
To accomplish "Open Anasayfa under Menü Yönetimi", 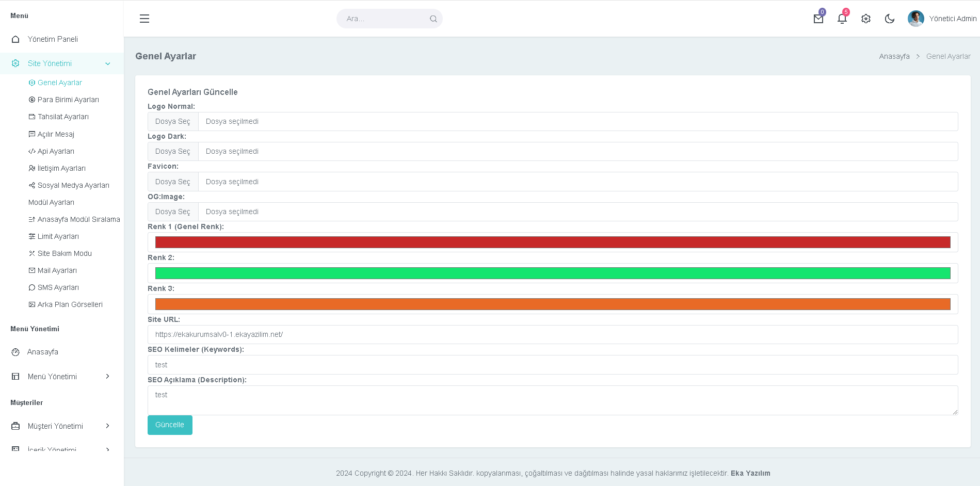I will click(43, 352).
